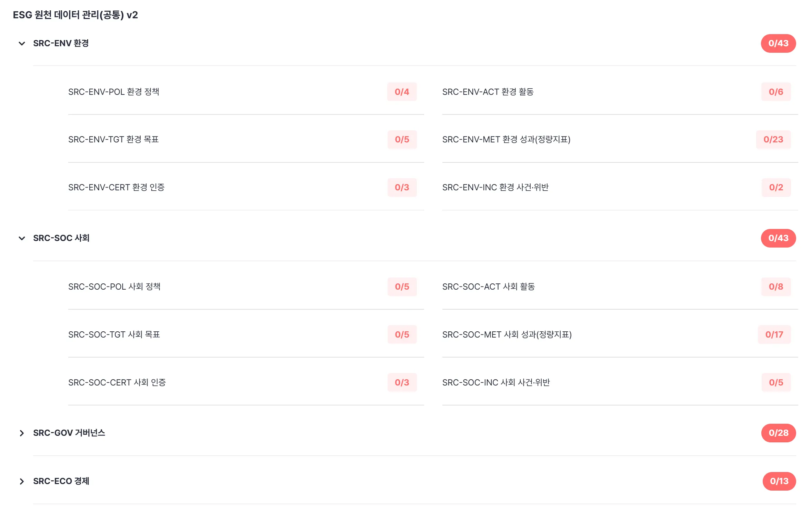Select SRC-SOC-CERT 사회 인증 row
The image size is (812, 512).
tap(117, 382)
